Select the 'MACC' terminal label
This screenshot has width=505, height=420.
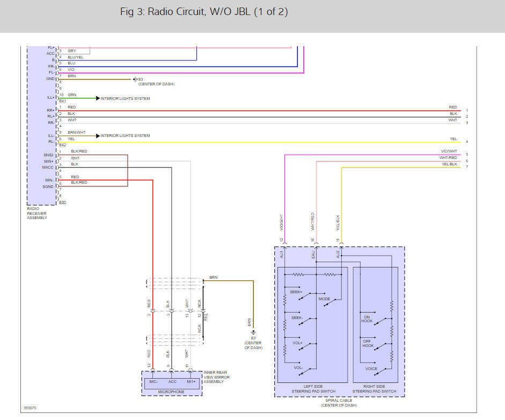(x=48, y=167)
